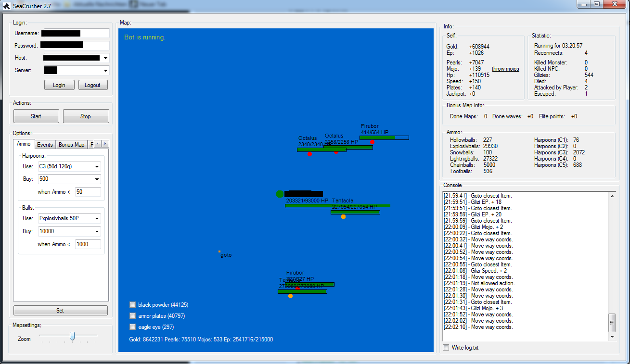Select the orange Tentacle 227054 HP marker

343,216
